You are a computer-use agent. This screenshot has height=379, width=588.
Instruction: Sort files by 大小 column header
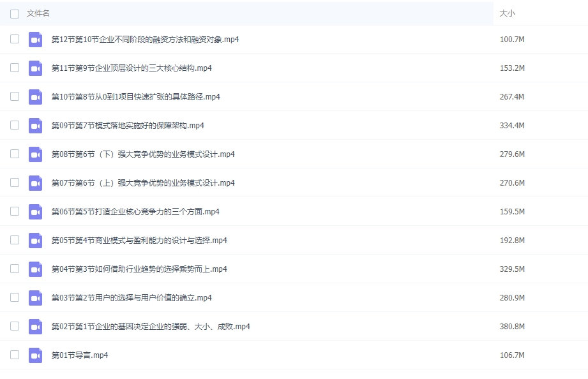[x=507, y=13]
